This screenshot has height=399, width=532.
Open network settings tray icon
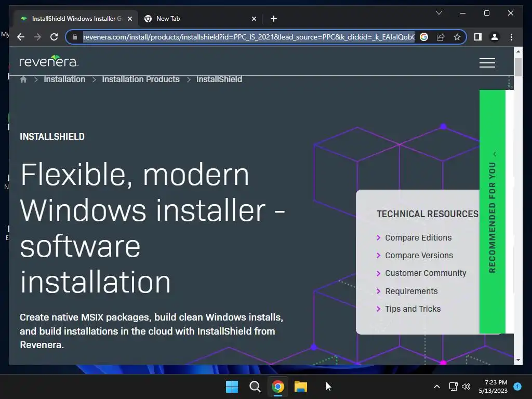(453, 387)
